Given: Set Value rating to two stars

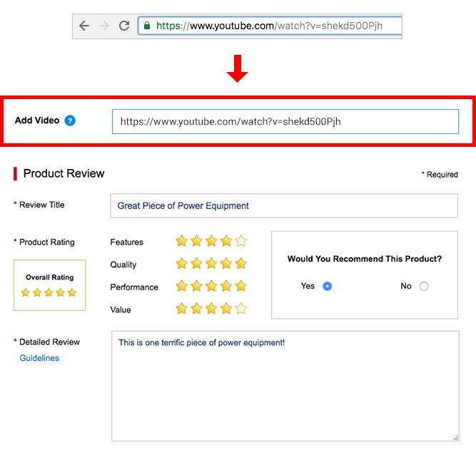Looking at the screenshot, I should (196, 309).
